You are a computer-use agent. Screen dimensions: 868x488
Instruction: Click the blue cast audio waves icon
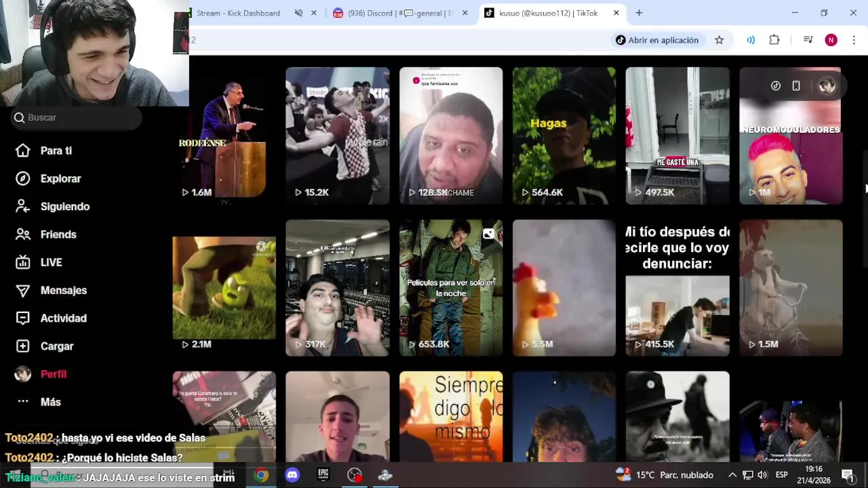click(x=751, y=40)
